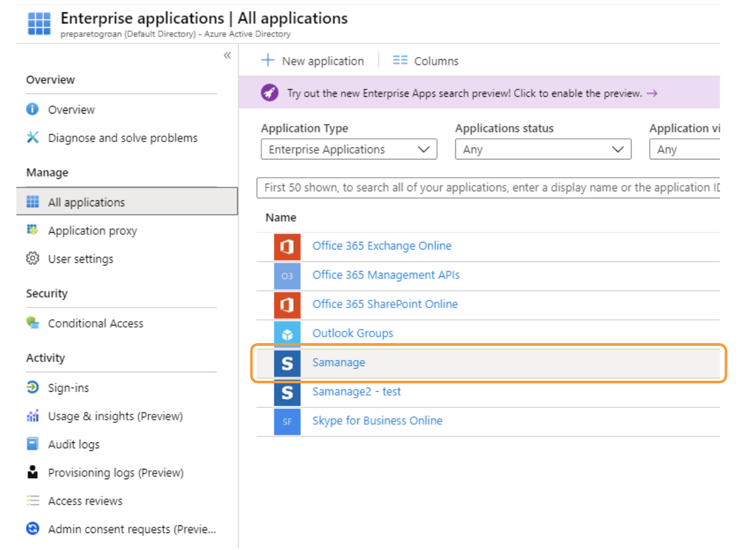Click the Office 365 SharePoint Online logo
756x550 pixels.
(x=287, y=305)
